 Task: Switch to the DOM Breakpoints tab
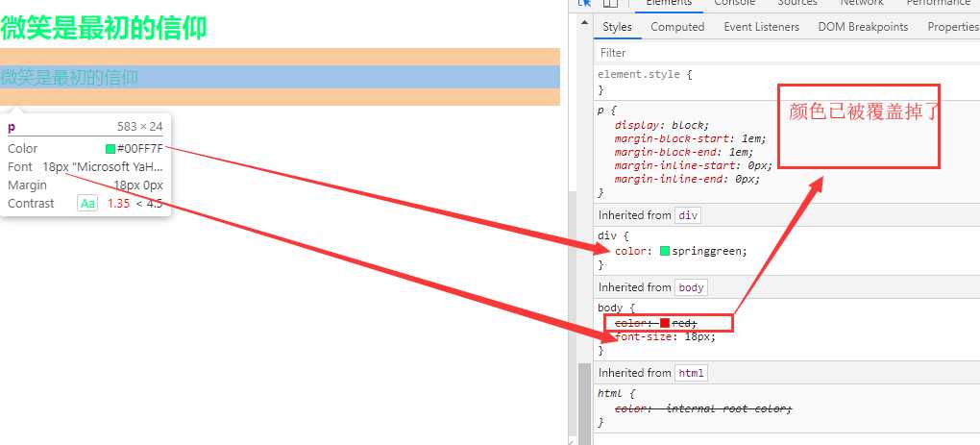(863, 27)
